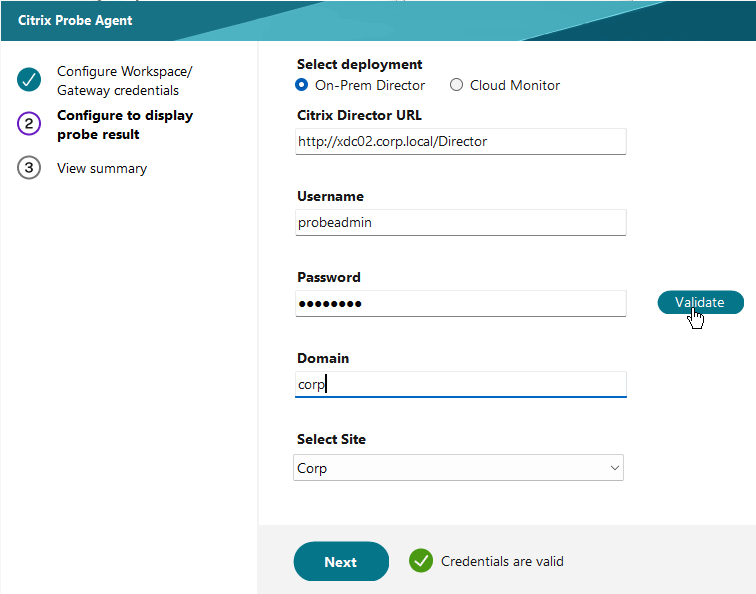
Task: Open the Select Site dropdown arrow
Action: pos(614,468)
